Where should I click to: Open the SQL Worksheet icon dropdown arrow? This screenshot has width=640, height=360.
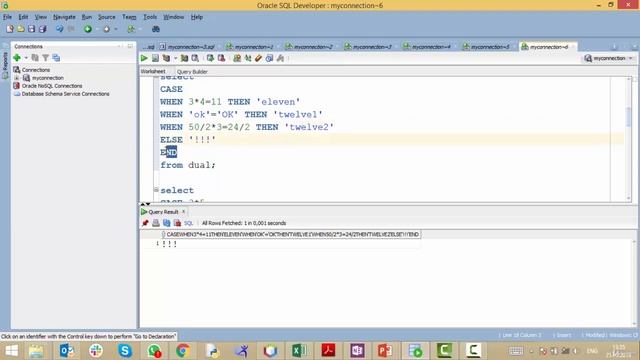pos(140,29)
